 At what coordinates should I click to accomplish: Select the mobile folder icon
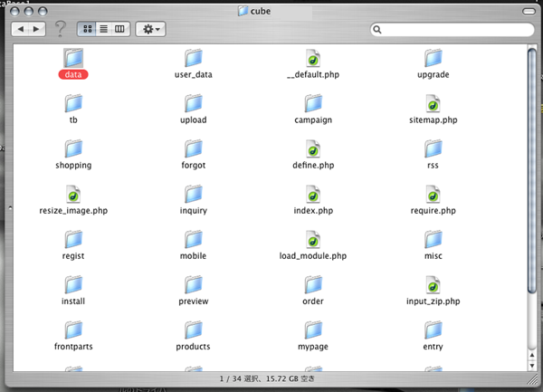coord(194,239)
